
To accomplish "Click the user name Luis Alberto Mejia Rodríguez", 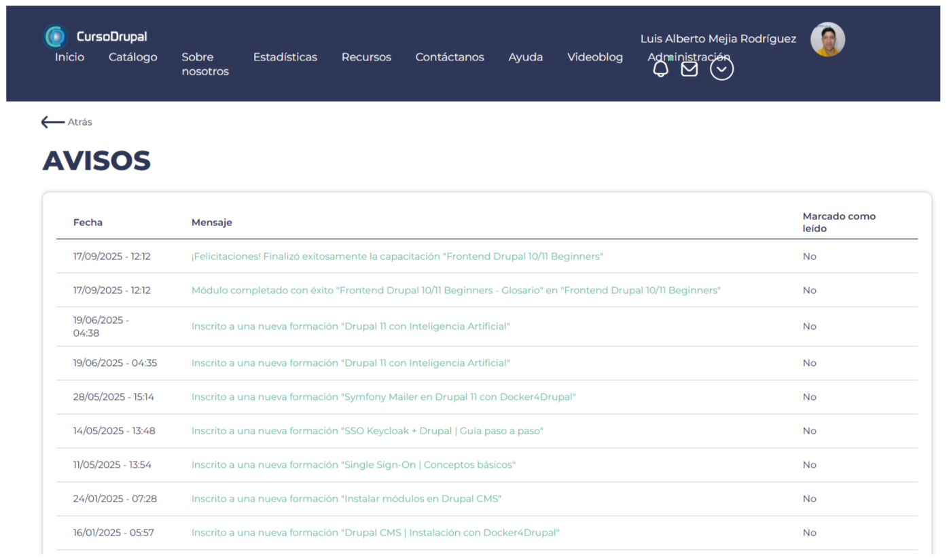I will [717, 39].
